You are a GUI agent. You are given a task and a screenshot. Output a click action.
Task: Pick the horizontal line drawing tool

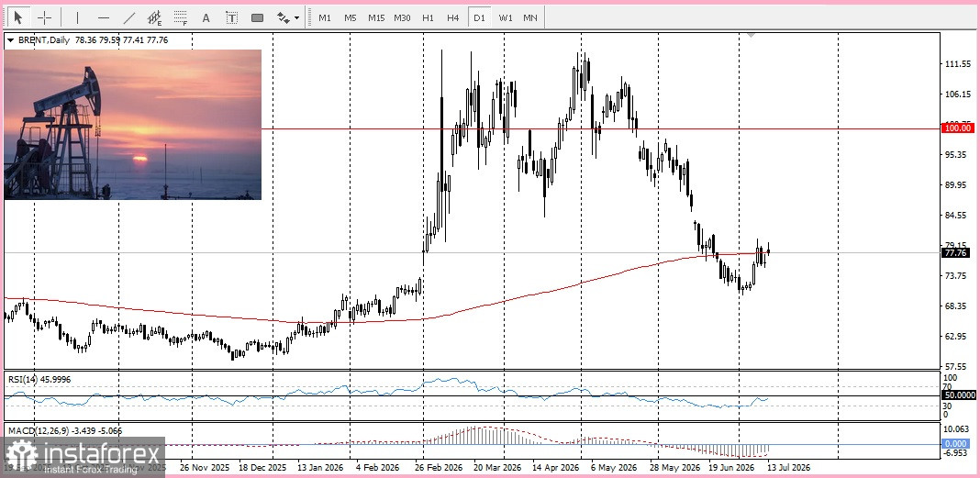[x=103, y=17]
